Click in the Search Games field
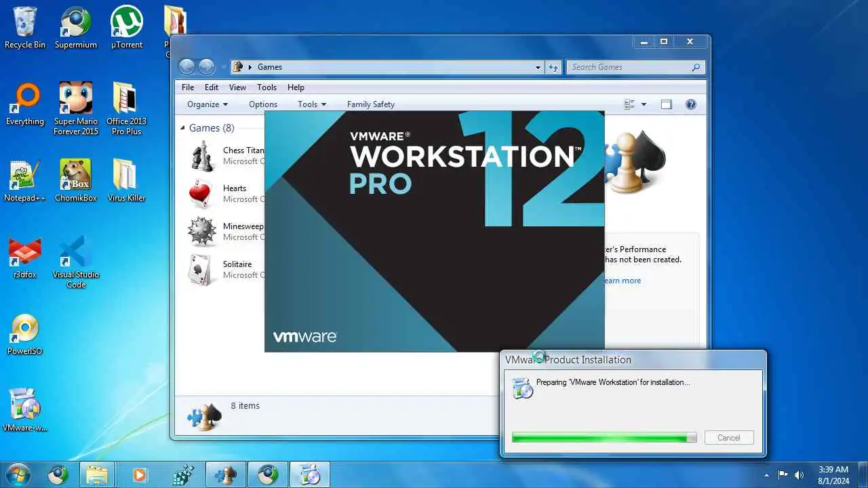 pyautogui.click(x=628, y=67)
